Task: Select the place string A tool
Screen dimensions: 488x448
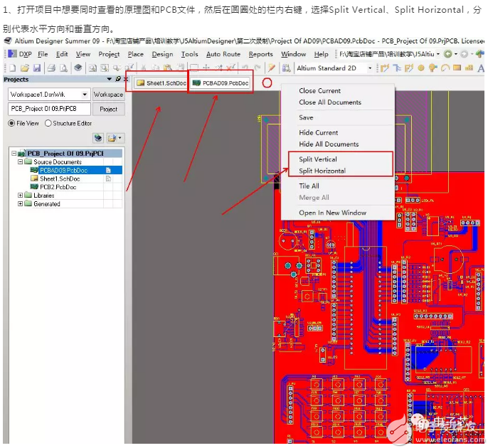Action: point(481,68)
